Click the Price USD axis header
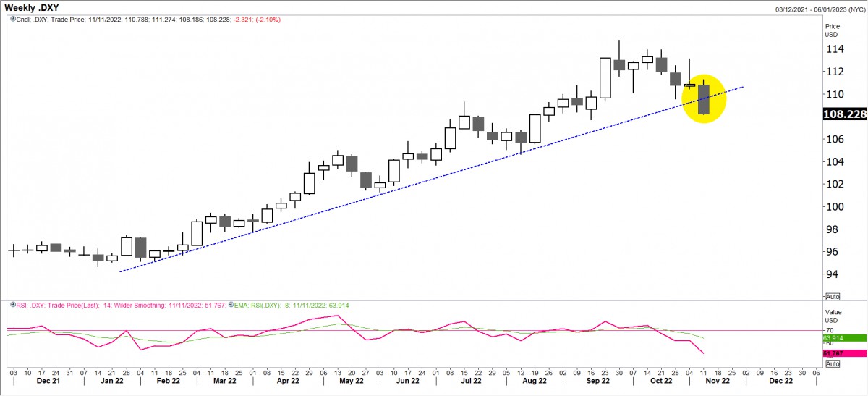 pyautogui.click(x=834, y=30)
